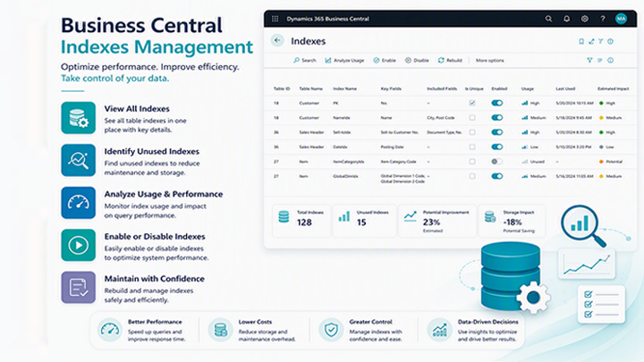Check Is Unique for the Sell-to Customer No. row
644x362 pixels.
click(472, 132)
